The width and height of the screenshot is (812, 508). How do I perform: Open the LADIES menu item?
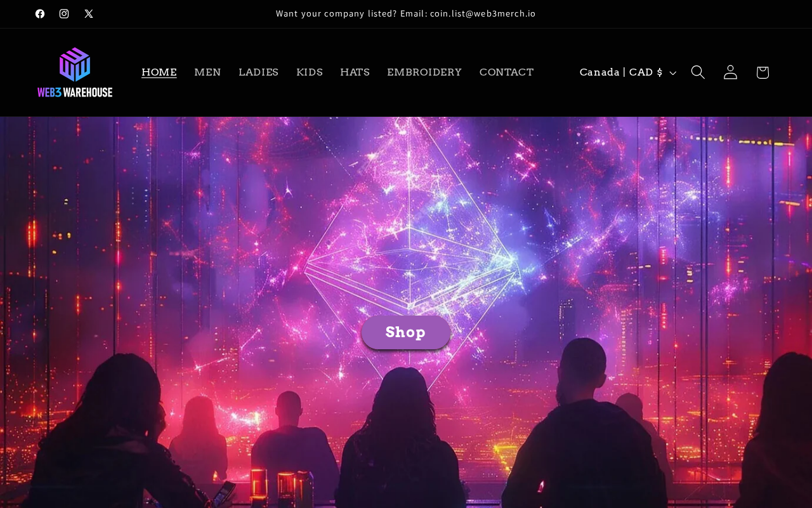point(259,72)
